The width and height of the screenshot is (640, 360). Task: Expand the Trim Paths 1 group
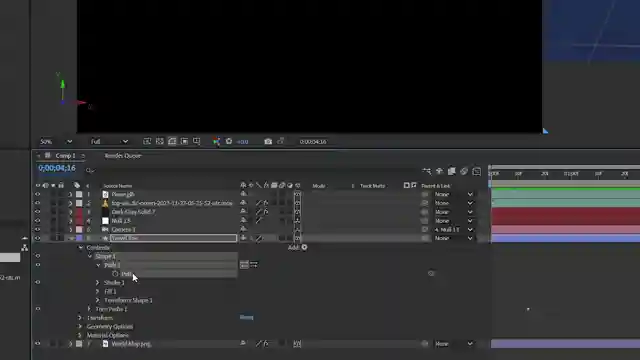[x=89, y=309]
